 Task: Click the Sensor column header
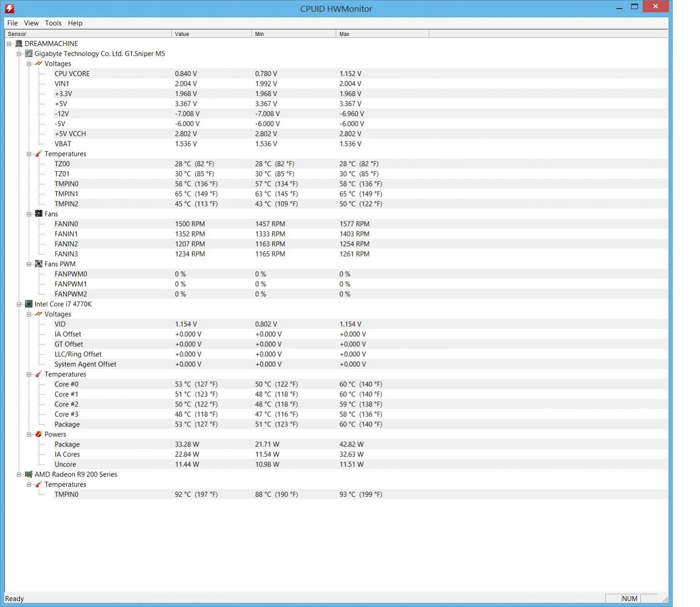(x=88, y=34)
